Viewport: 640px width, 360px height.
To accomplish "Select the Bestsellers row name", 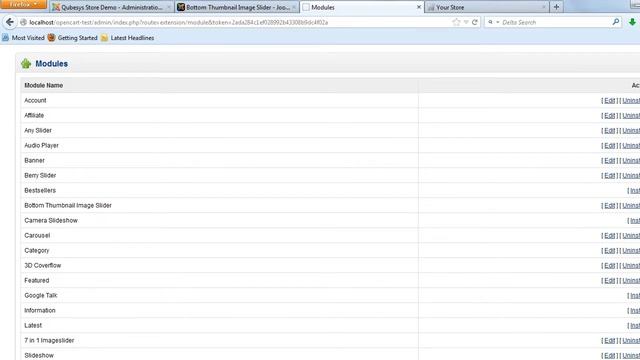I will [40, 191].
